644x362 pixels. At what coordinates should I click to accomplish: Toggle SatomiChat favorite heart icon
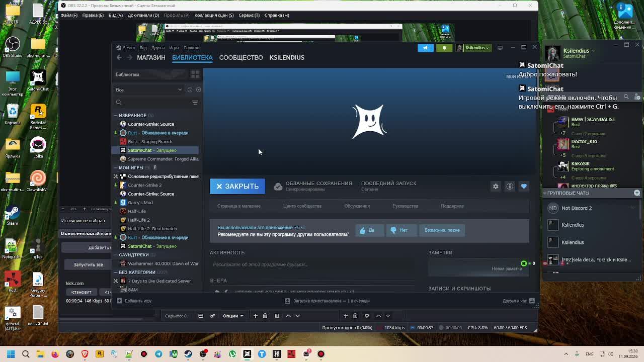click(524, 187)
